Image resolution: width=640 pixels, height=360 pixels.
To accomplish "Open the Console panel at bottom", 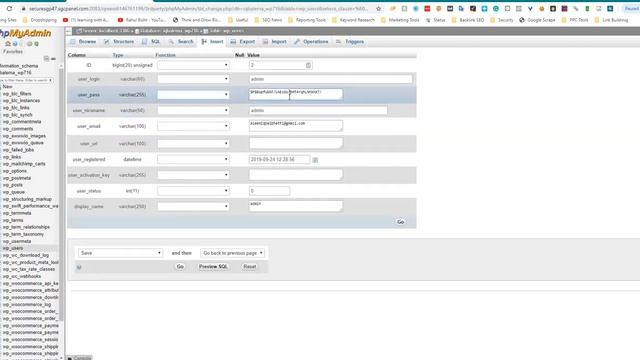I will pos(80,358).
